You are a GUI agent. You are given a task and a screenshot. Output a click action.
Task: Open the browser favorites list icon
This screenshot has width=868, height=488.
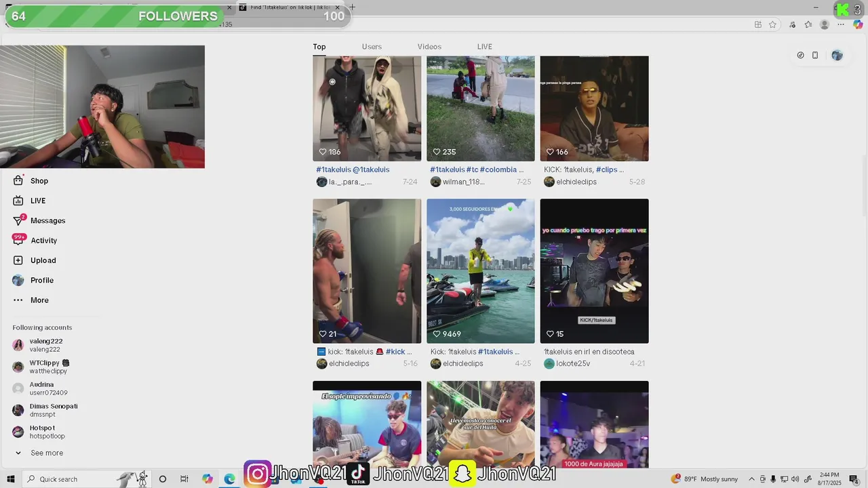pyautogui.click(x=808, y=24)
